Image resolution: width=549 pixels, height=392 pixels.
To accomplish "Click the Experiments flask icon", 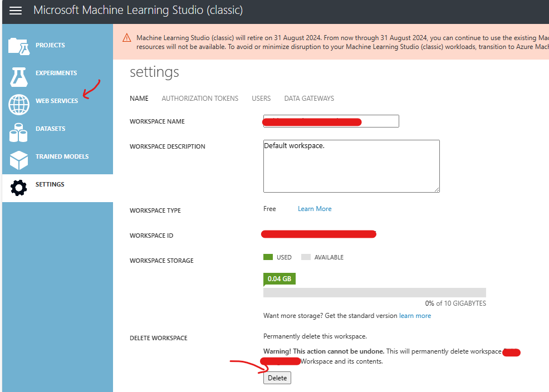I will coord(18,77).
